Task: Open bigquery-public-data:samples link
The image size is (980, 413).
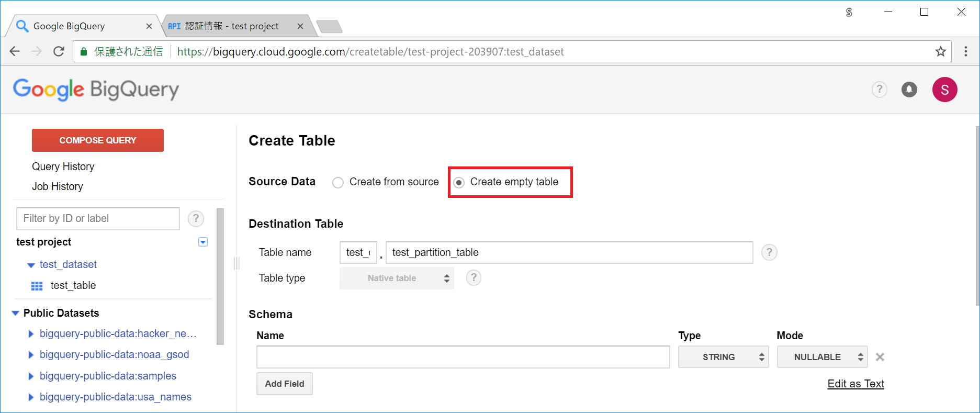Action: point(108,376)
